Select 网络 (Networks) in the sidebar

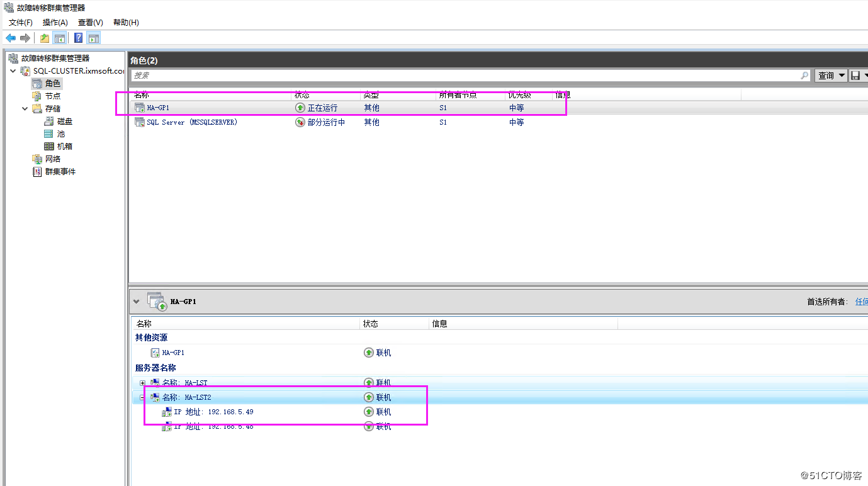coord(52,159)
